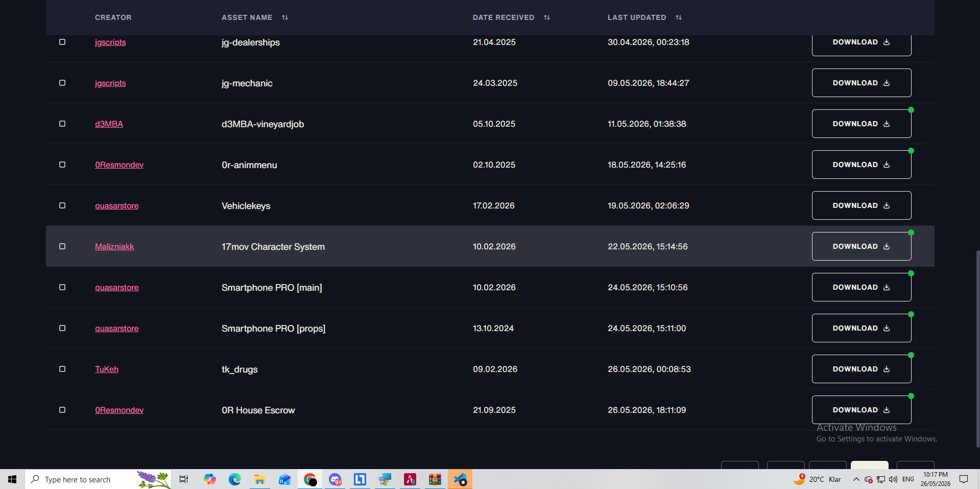Select the 22.05.2026, 15:14:56 timestamp
980x489 pixels.
click(648, 247)
